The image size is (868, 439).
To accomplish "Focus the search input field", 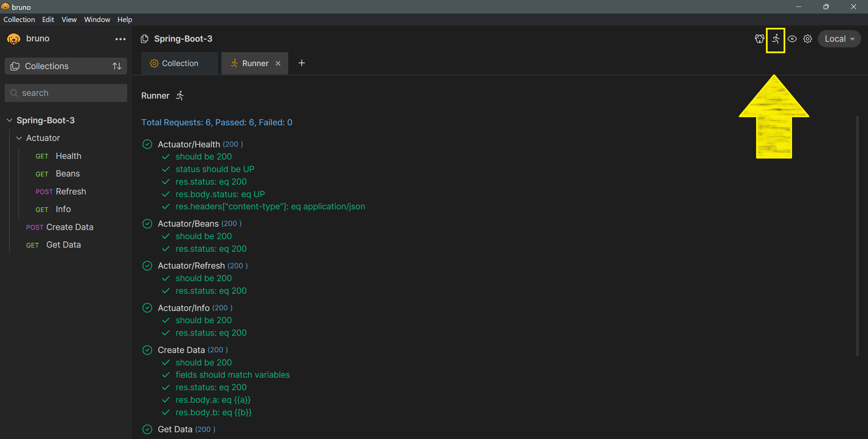I will pyautogui.click(x=66, y=93).
